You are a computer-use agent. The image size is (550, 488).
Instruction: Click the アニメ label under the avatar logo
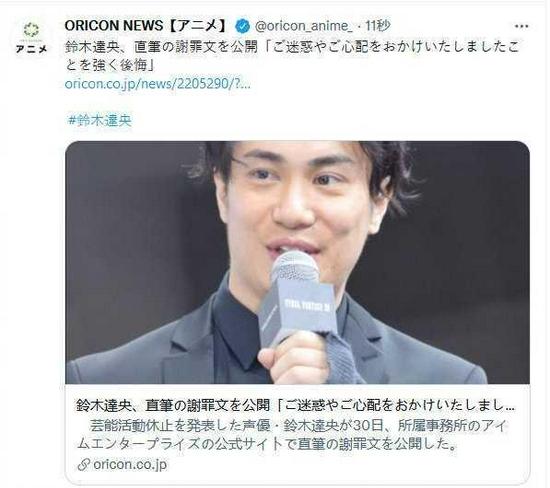tap(32, 48)
